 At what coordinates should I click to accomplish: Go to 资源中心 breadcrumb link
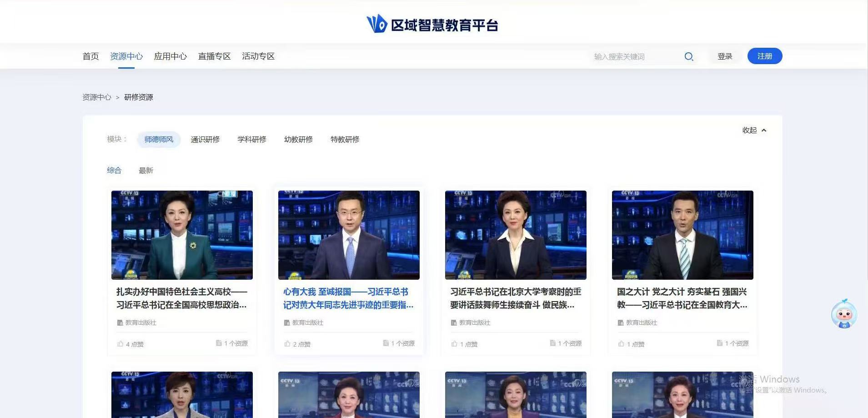click(x=96, y=97)
